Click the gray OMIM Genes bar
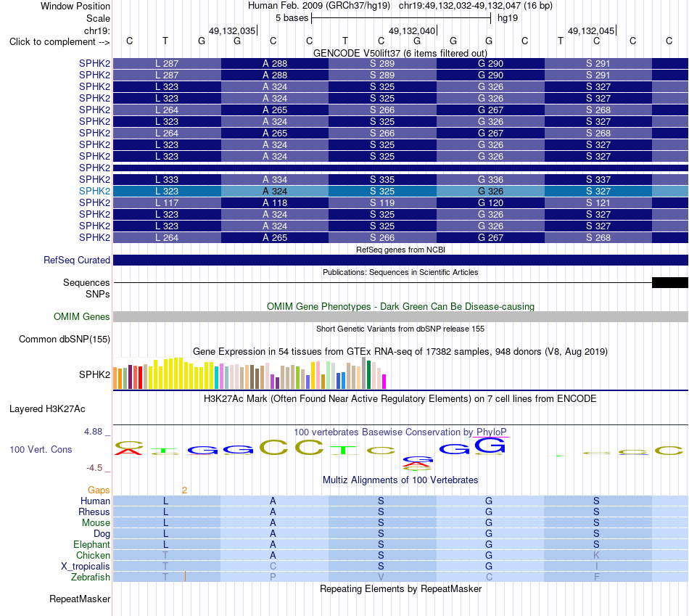The height and width of the screenshot is (616, 689). pyautogui.click(x=400, y=317)
